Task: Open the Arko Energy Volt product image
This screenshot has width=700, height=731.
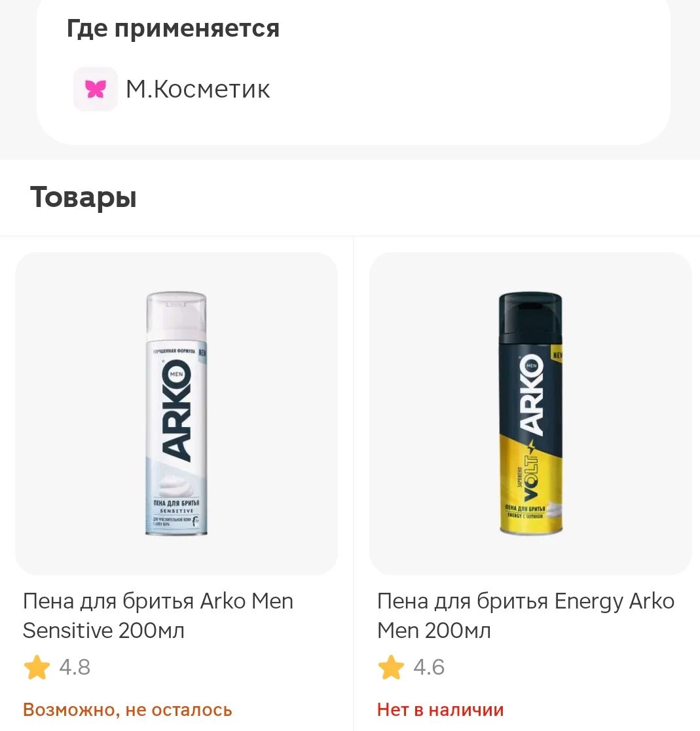Action: click(530, 413)
